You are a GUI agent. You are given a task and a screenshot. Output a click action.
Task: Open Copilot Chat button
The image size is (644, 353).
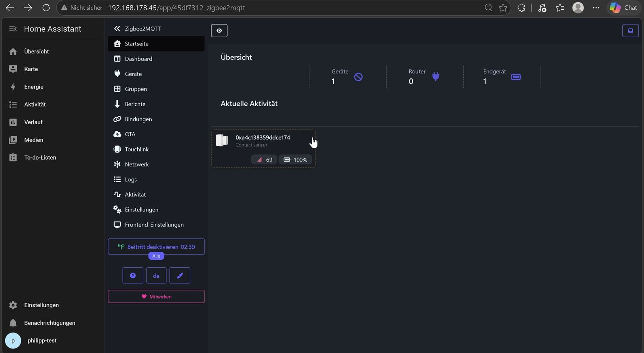click(x=623, y=8)
